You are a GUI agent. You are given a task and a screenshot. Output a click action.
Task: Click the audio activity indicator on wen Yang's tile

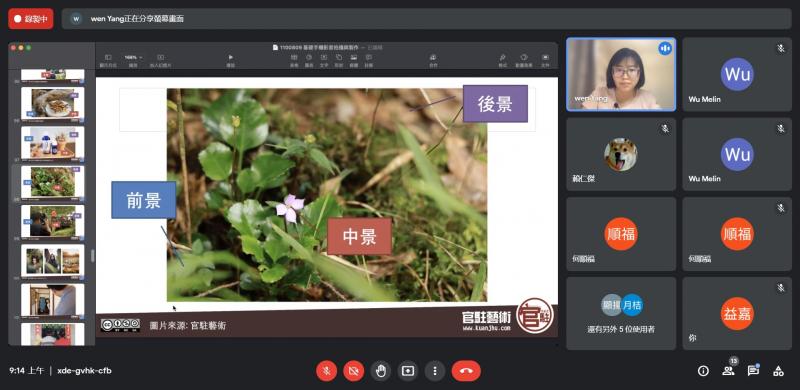(x=664, y=48)
